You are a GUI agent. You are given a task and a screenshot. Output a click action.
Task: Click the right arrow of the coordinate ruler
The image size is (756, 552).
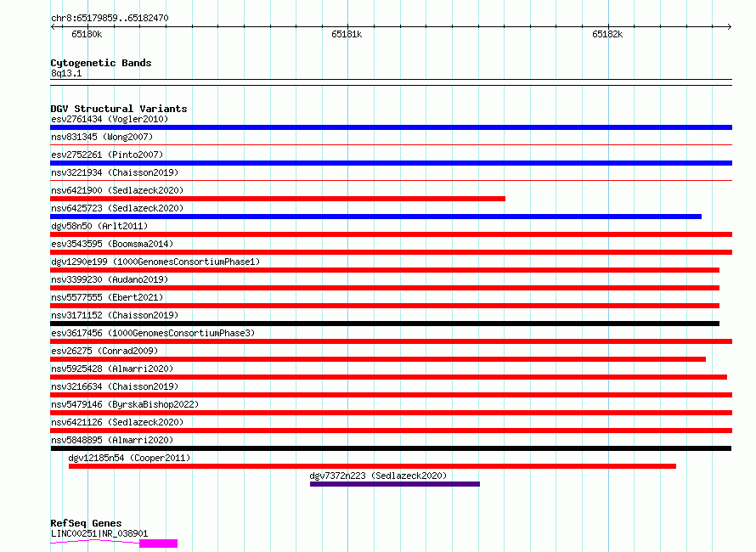point(730,26)
